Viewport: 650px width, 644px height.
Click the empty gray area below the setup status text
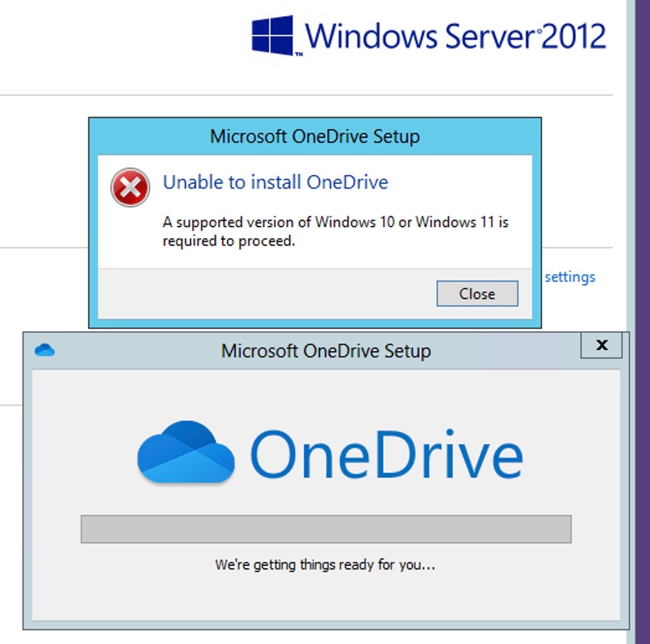(326, 597)
